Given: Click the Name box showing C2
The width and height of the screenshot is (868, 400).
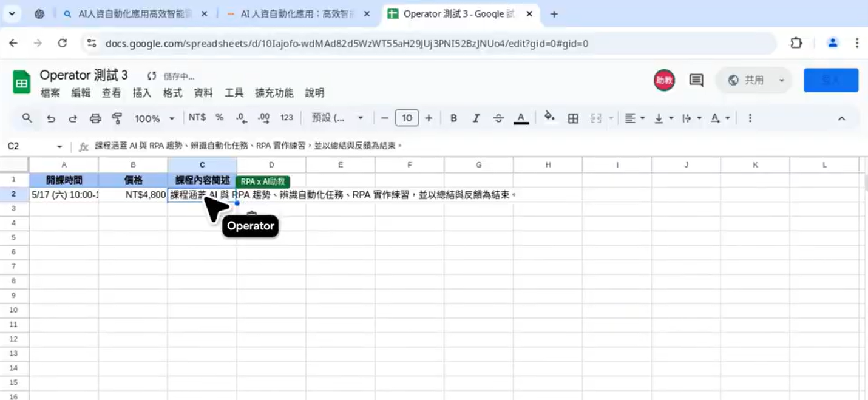Looking at the screenshot, I should 30,147.
